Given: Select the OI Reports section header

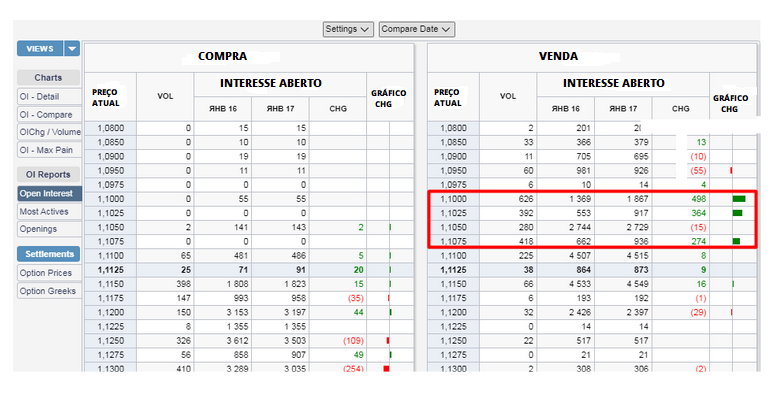Looking at the screenshot, I should (x=48, y=174).
